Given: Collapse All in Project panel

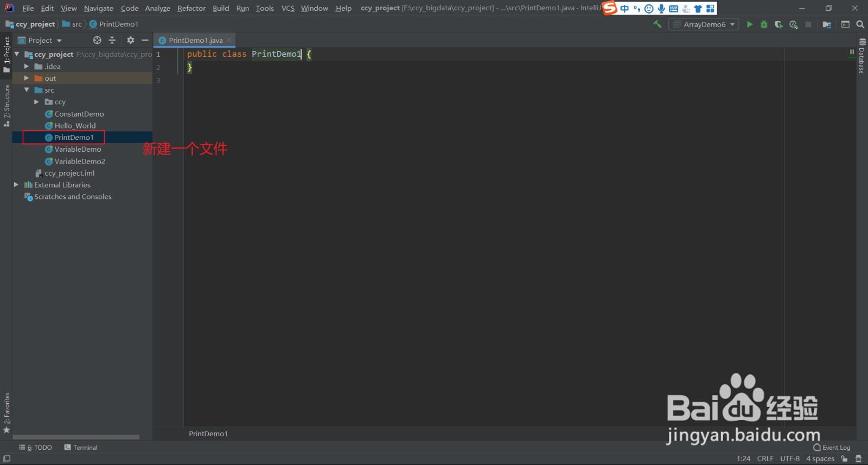Looking at the screenshot, I should click(x=112, y=40).
